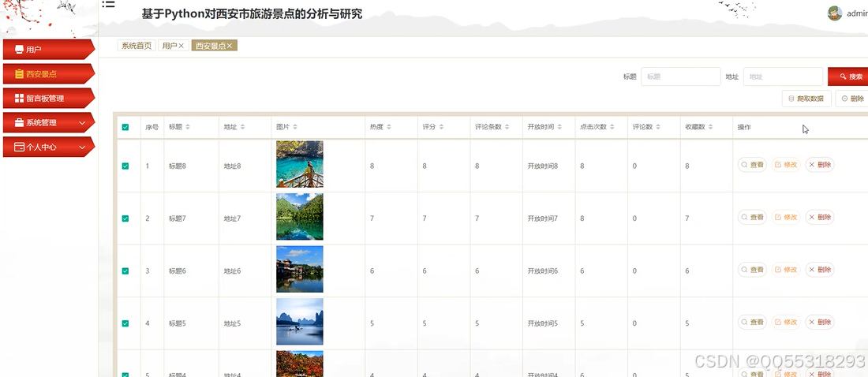Click 修改 for row 标题7

point(786,217)
